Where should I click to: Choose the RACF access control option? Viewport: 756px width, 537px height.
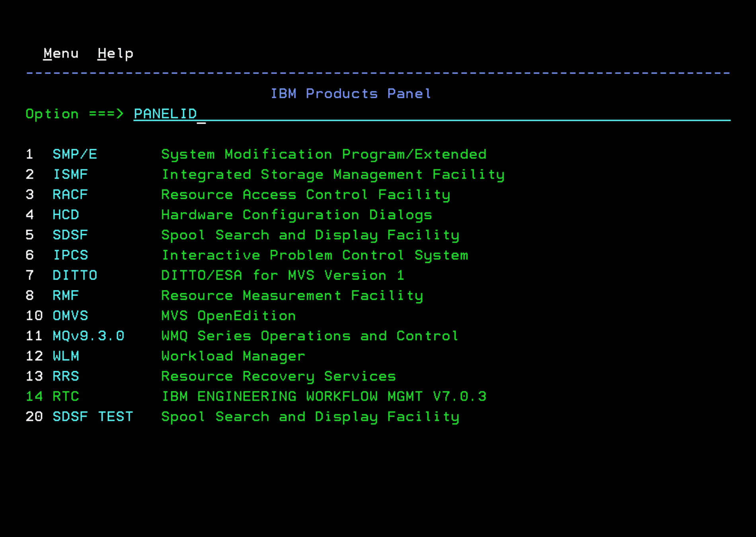tap(70, 195)
